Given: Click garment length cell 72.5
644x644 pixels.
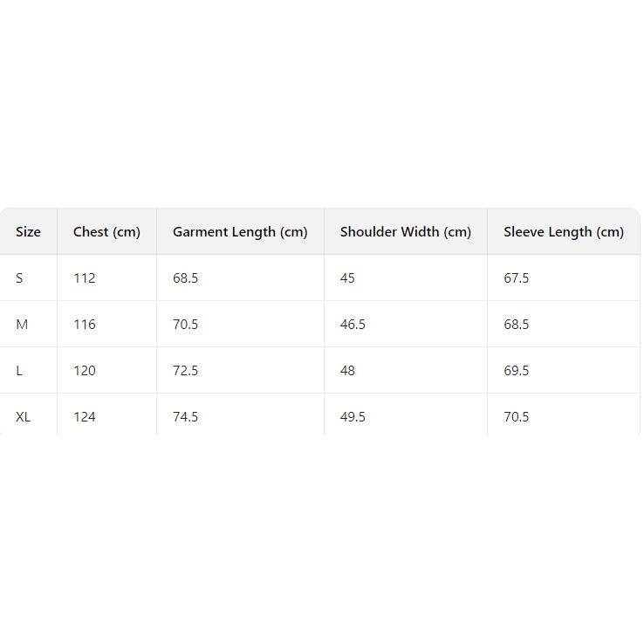Looking at the screenshot, I should pyautogui.click(x=185, y=371).
